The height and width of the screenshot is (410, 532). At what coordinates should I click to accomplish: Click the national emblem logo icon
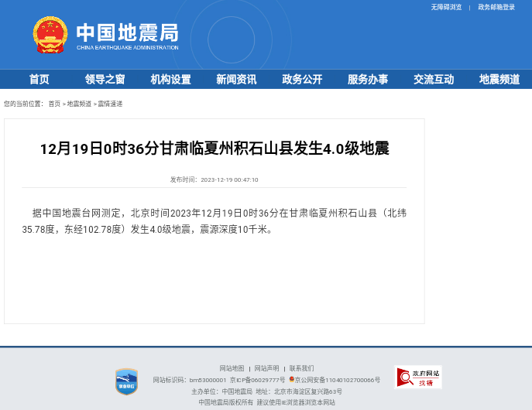50,35
